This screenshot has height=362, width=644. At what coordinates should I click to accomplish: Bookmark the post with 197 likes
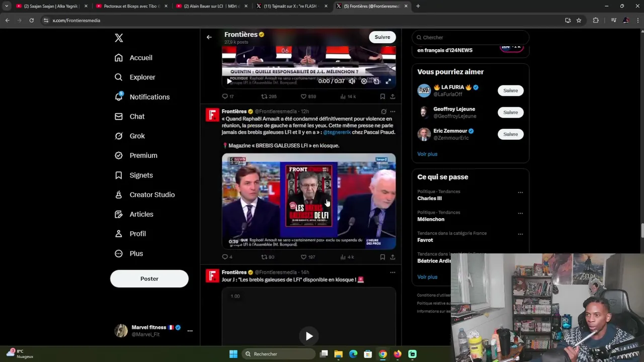point(382,257)
